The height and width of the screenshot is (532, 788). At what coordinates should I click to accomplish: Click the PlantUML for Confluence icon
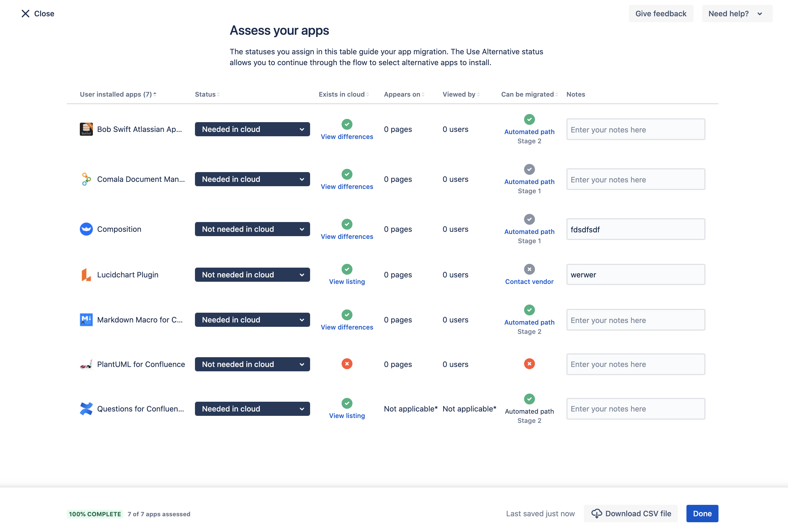(x=86, y=364)
